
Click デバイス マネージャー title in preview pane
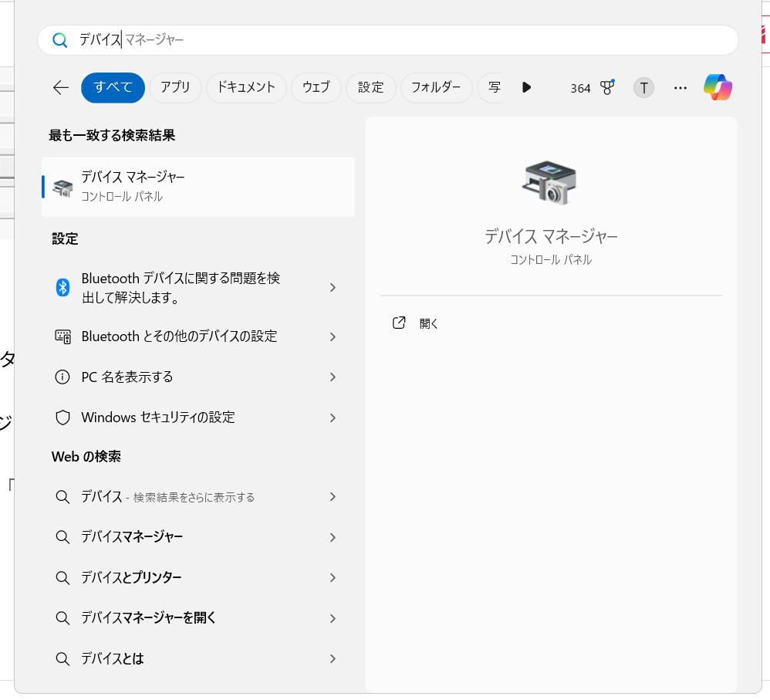pyautogui.click(x=551, y=237)
